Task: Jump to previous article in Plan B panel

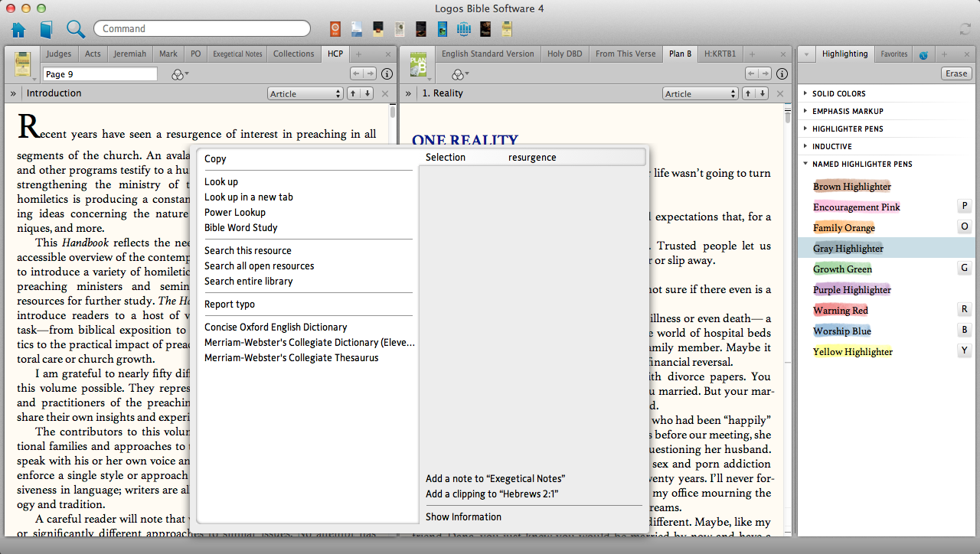Action: pos(749,93)
